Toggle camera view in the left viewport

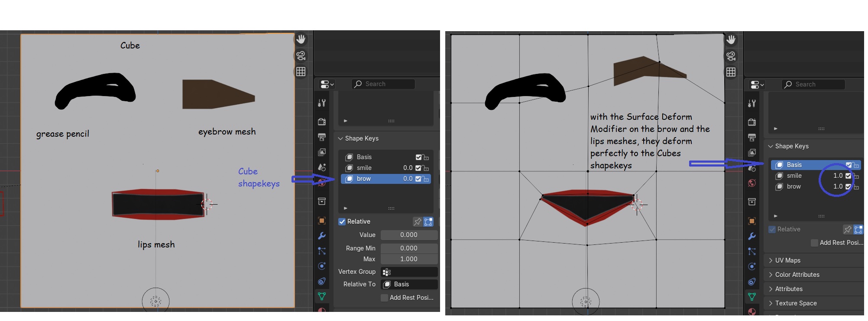click(x=301, y=55)
